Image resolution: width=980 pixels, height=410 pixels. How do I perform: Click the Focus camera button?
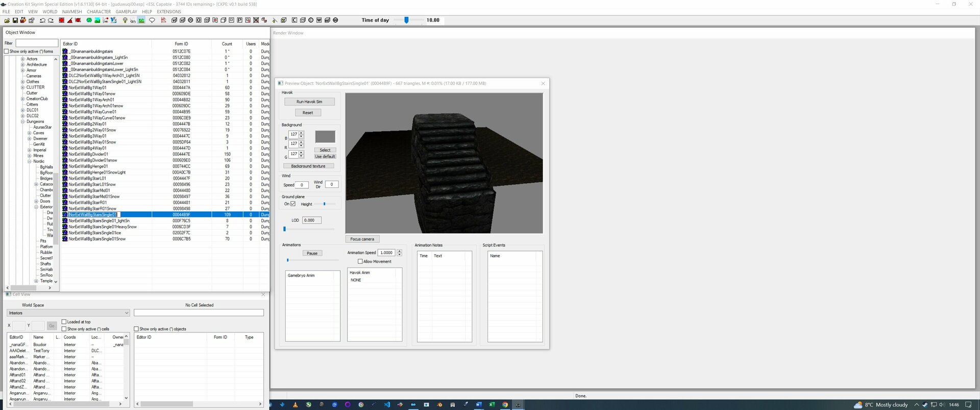362,239
